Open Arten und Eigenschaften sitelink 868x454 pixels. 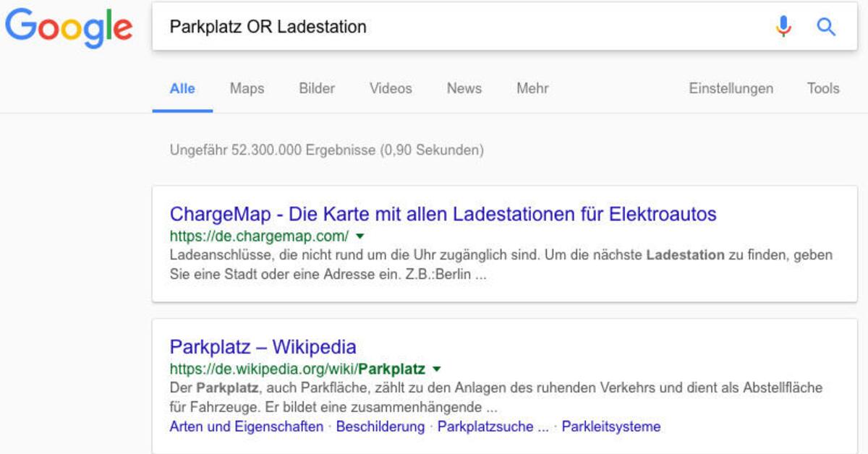247,427
